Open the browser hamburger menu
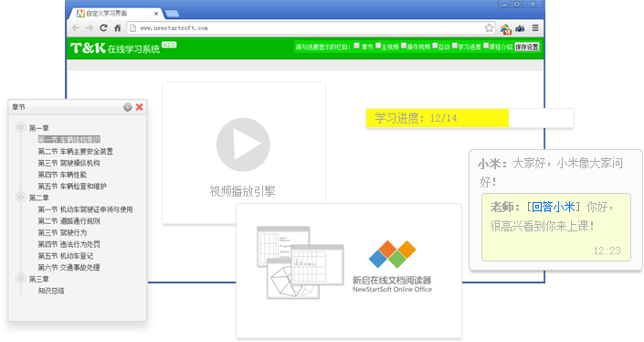This screenshot has height=342, width=644. click(535, 28)
